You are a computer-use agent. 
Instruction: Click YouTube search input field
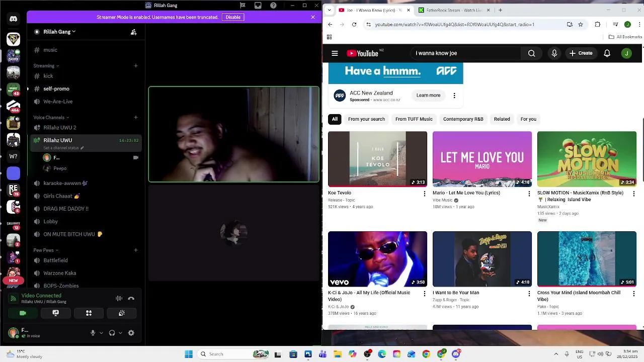pyautogui.click(x=465, y=53)
